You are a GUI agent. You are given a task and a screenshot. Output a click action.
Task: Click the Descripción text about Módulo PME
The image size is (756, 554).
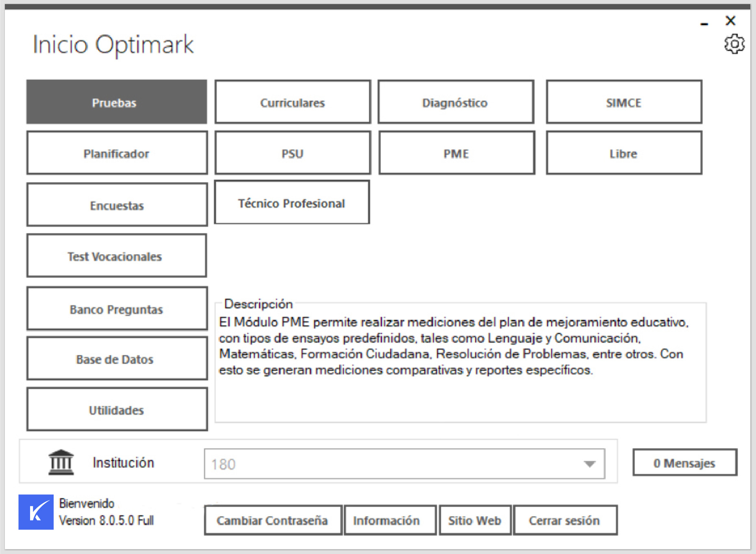pos(454,346)
